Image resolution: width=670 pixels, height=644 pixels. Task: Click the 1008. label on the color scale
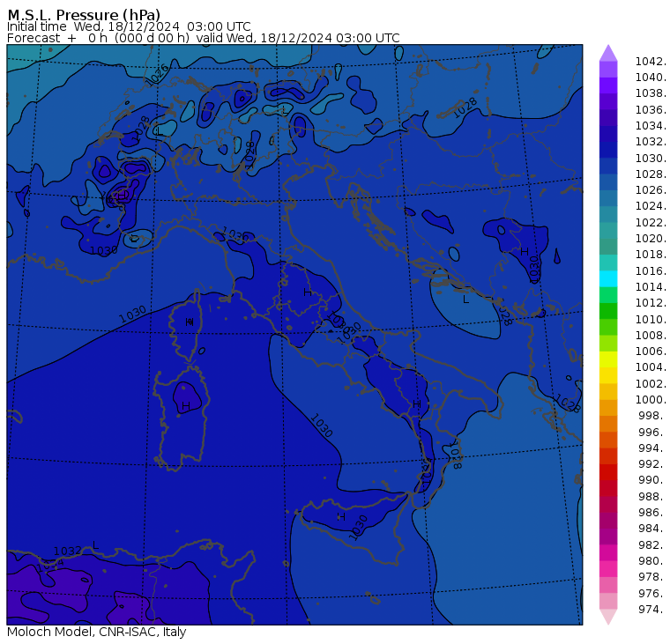coord(651,336)
